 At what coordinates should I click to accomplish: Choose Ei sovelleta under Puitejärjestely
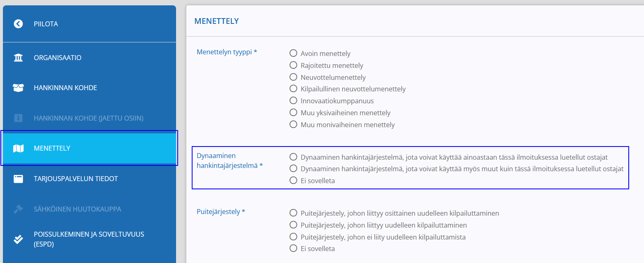click(x=294, y=248)
